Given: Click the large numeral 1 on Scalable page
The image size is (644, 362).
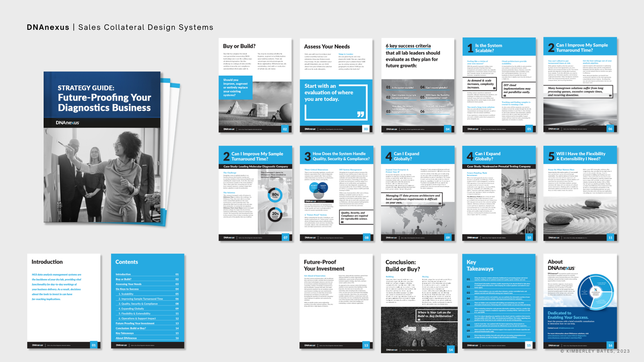Looking at the screenshot, I should pos(470,48).
